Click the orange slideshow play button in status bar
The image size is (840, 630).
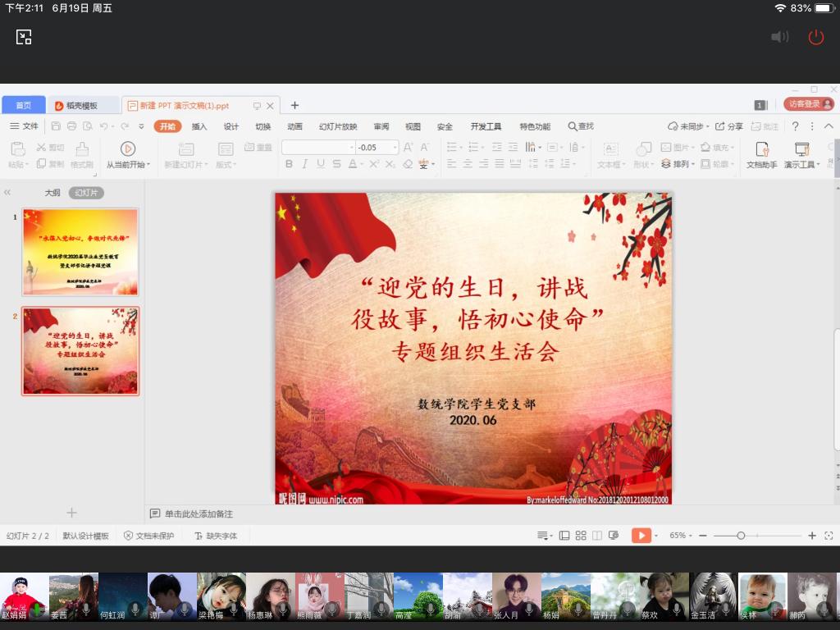coord(641,536)
